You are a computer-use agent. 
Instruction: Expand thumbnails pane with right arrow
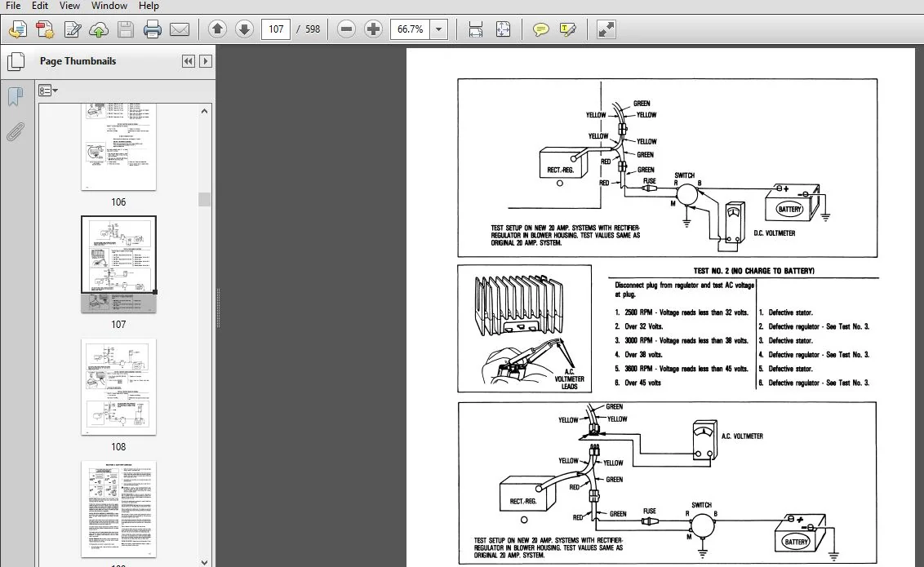[205, 61]
